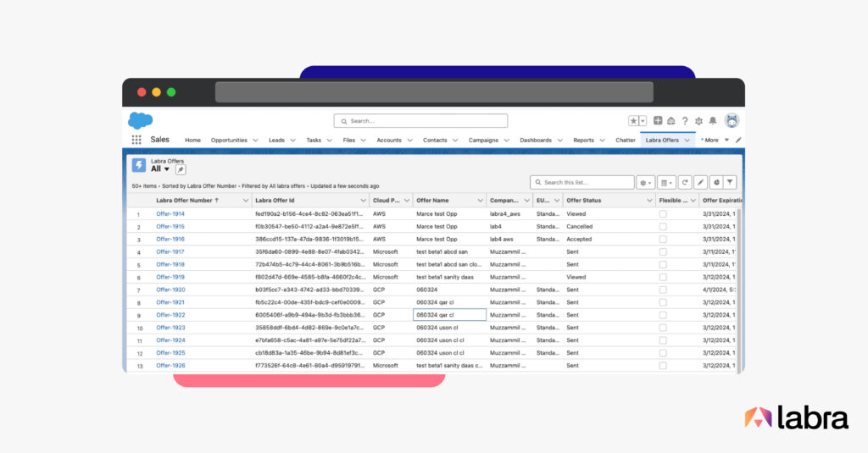Click the Search this list field
Viewport: 868px width, 453px height.
(x=581, y=183)
